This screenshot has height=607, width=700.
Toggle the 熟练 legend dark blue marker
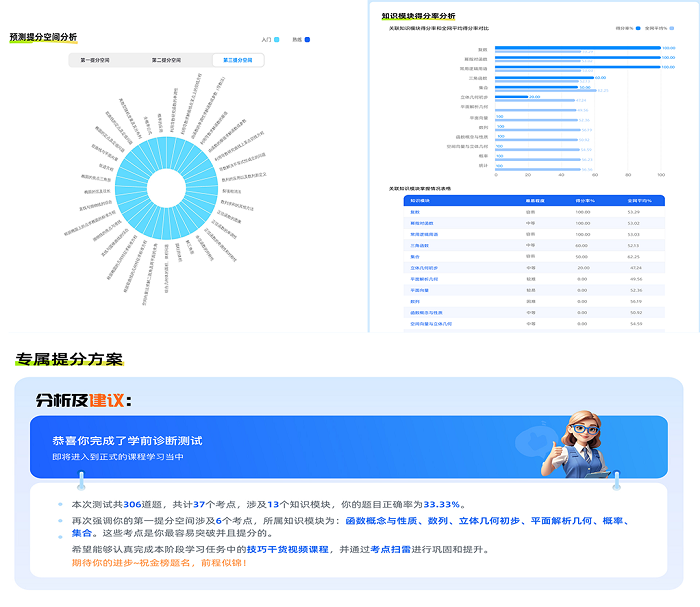[x=307, y=40]
